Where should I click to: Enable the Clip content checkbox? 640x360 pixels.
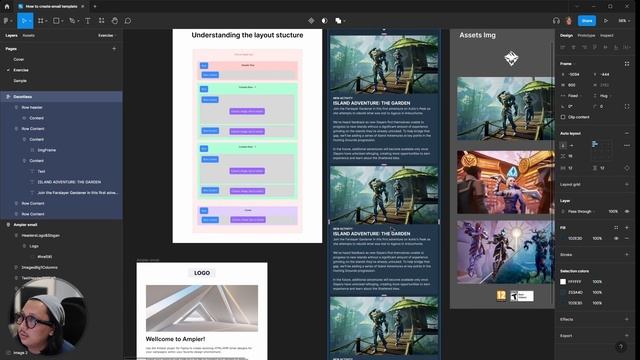coord(563,117)
